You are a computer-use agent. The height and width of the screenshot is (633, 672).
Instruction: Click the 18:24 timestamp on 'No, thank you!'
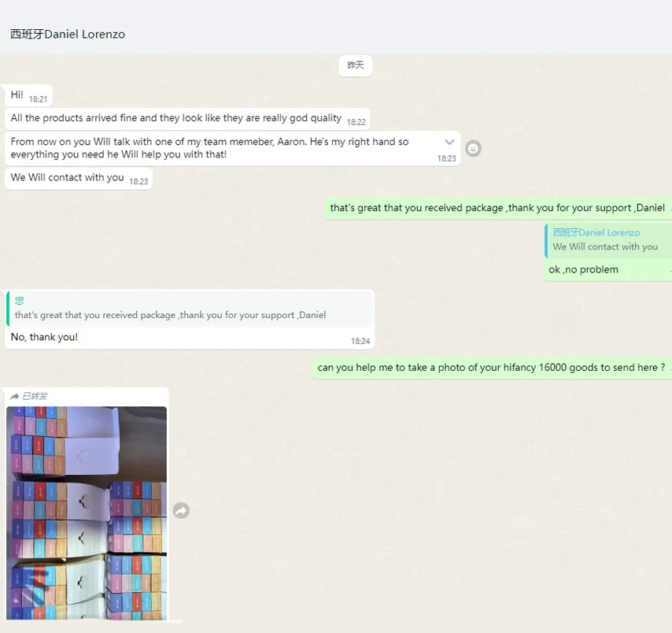click(360, 341)
